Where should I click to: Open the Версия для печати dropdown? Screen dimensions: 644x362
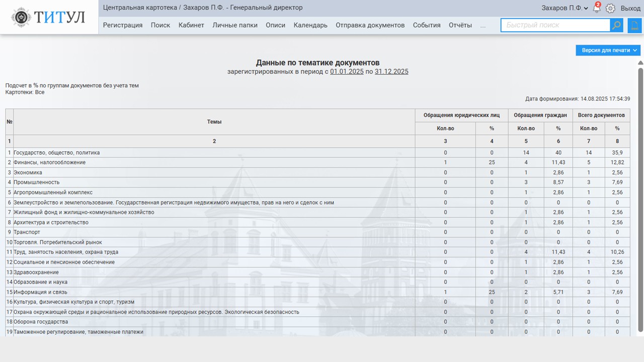click(x=608, y=50)
